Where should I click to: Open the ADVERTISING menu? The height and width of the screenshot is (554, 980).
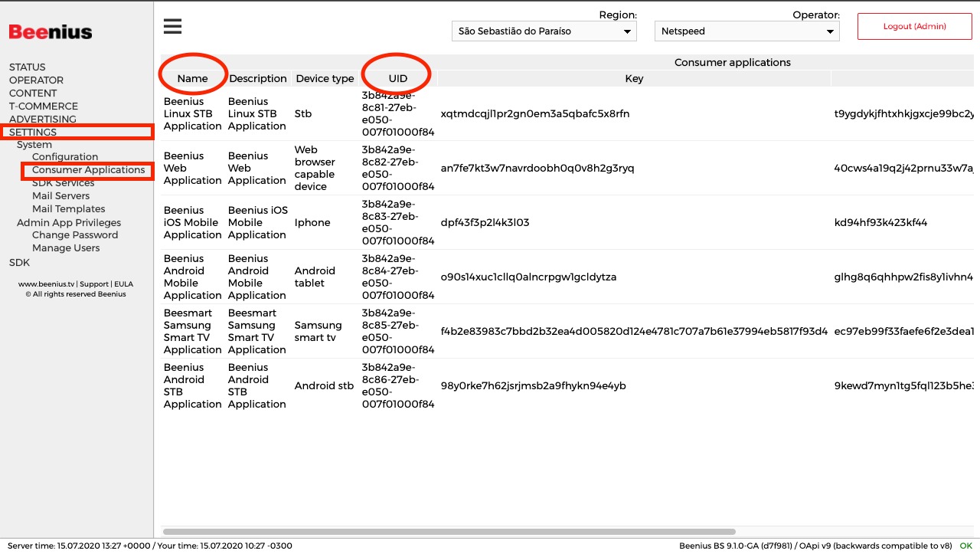pyautogui.click(x=43, y=120)
